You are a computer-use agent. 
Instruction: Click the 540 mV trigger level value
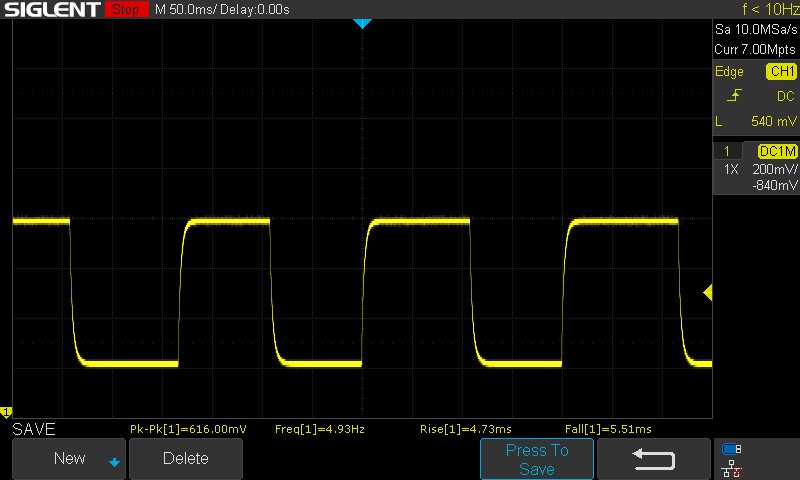[772, 121]
